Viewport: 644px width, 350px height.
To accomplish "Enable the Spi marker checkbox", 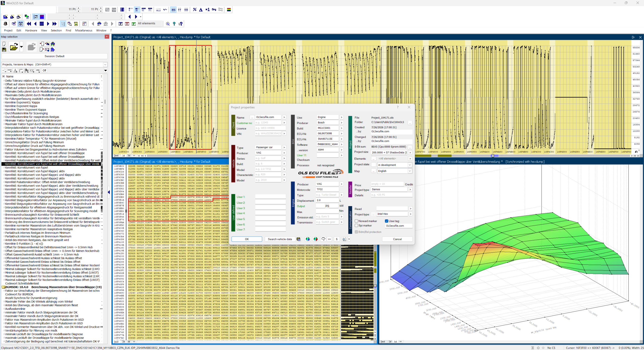I will click(x=356, y=226).
